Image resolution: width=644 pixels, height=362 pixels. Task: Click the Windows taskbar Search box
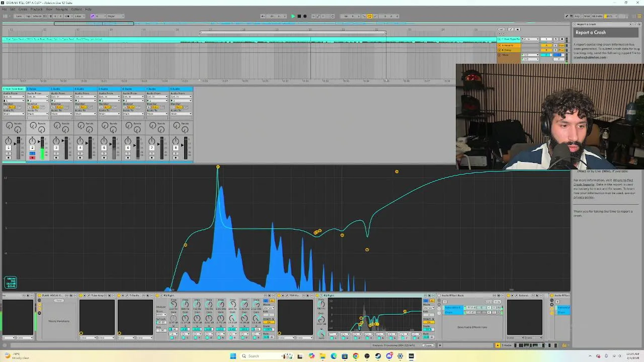[266, 356]
